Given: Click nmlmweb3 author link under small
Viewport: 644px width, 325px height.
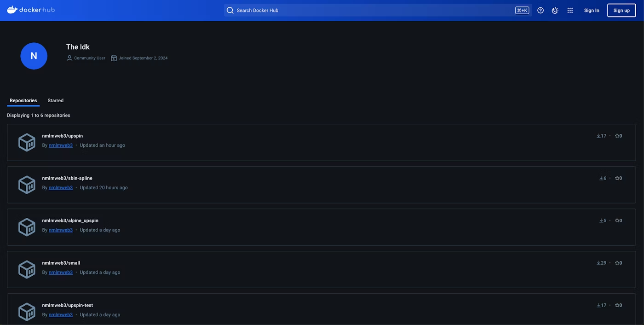Looking at the screenshot, I should [61, 272].
